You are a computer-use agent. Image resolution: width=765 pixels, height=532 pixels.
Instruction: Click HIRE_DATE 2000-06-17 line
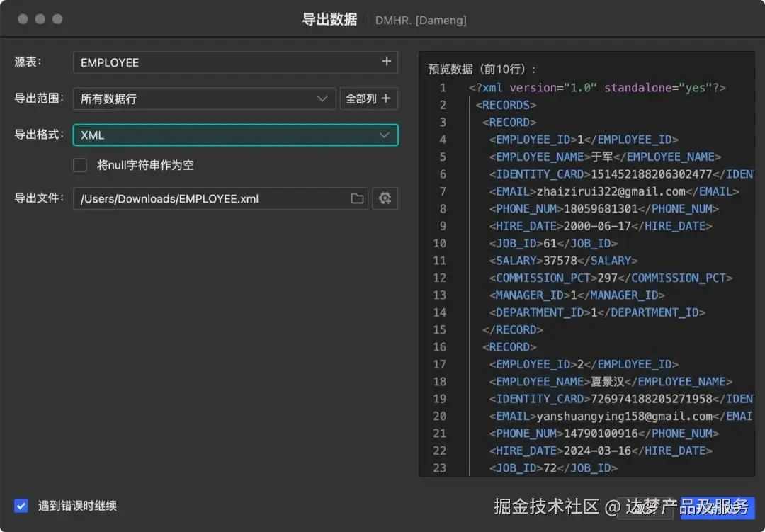tap(601, 226)
